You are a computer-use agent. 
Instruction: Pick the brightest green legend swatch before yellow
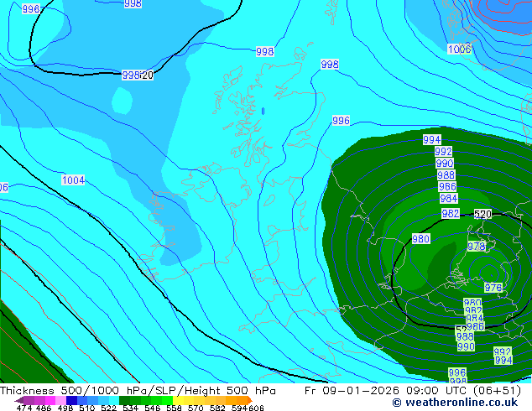[x=167, y=401]
